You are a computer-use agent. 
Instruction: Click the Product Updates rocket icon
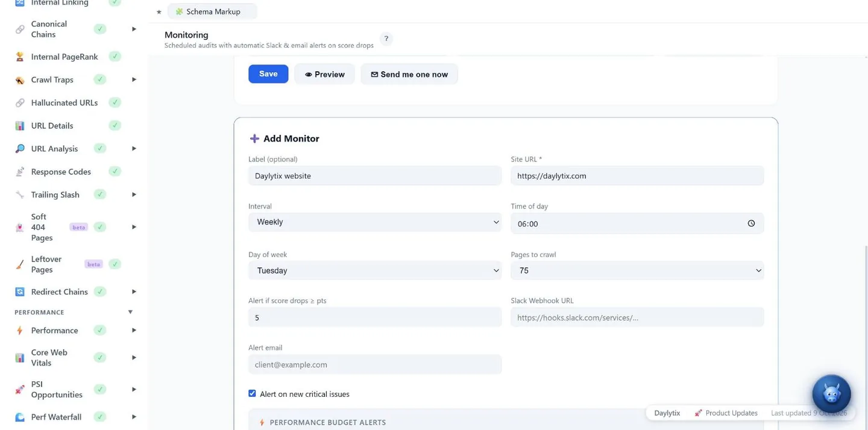tap(698, 413)
